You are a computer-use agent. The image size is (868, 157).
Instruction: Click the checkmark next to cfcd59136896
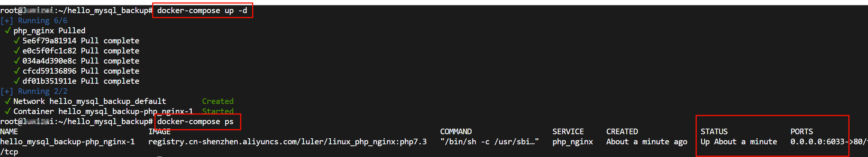point(16,71)
